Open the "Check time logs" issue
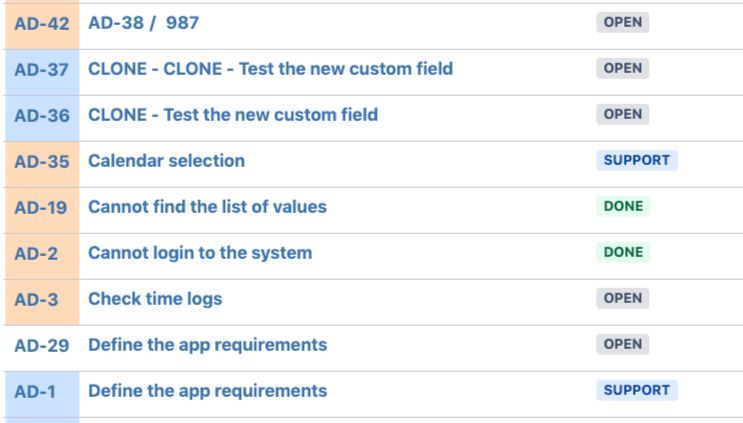Viewport: 743px width, 423px height. (155, 299)
